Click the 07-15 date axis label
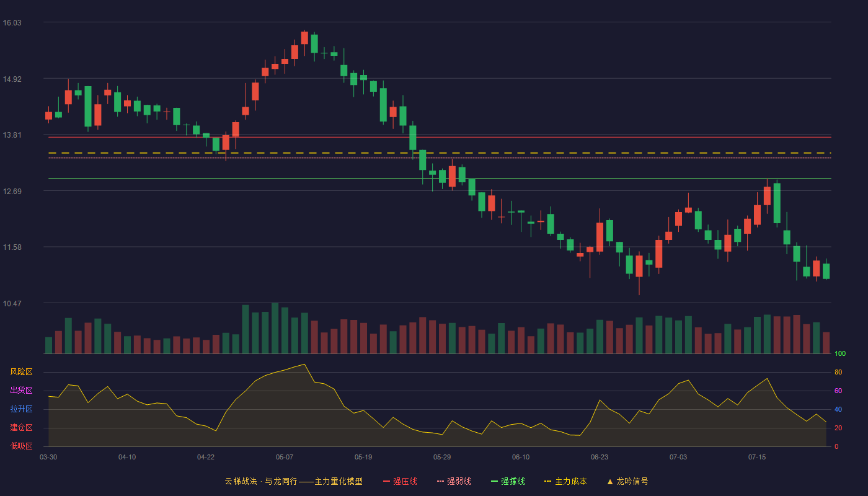This screenshot has width=868, height=496. tap(757, 457)
